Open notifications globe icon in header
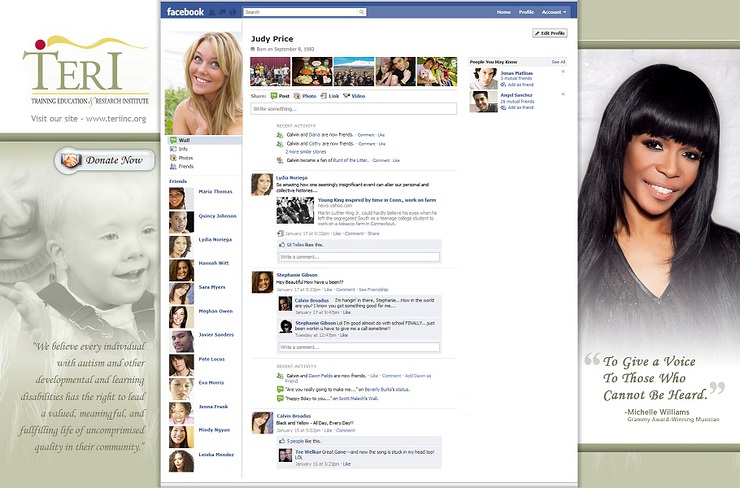The width and height of the screenshot is (740, 488). pos(232,12)
